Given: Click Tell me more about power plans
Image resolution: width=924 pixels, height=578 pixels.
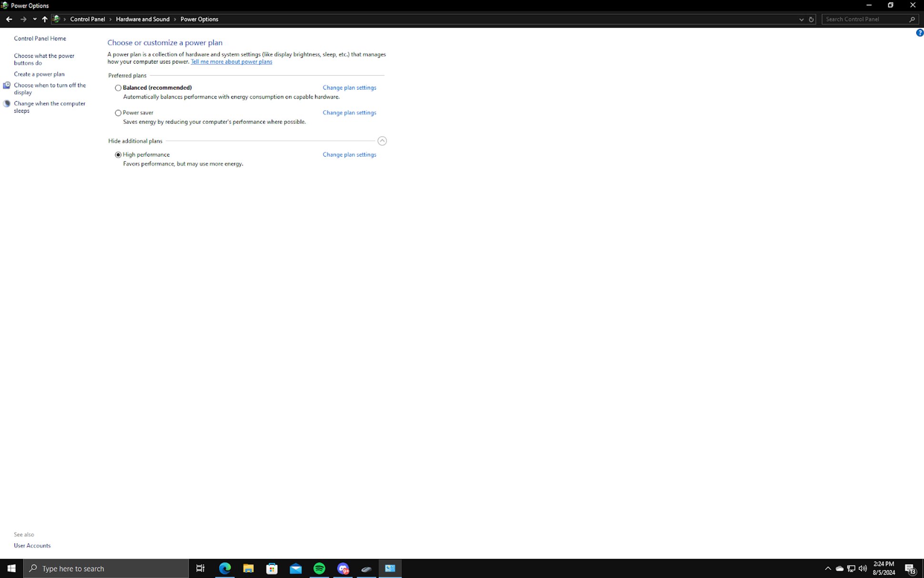Looking at the screenshot, I should click(x=231, y=61).
